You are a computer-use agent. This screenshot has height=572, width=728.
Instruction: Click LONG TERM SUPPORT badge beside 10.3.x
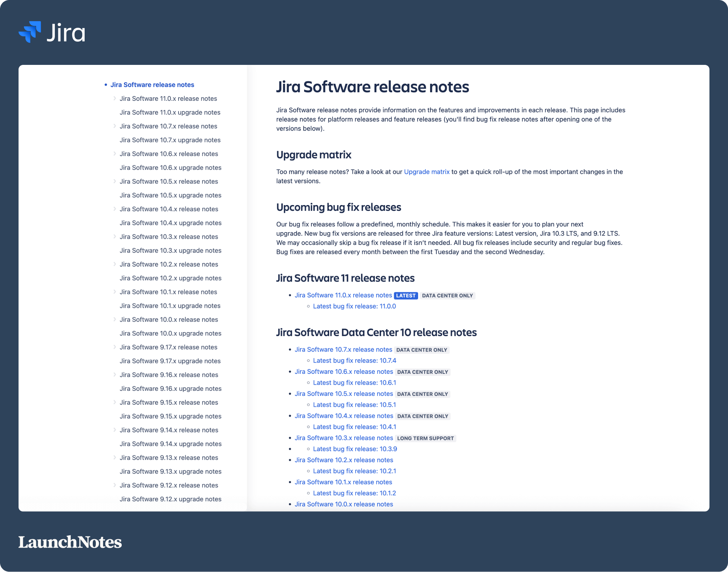(425, 438)
